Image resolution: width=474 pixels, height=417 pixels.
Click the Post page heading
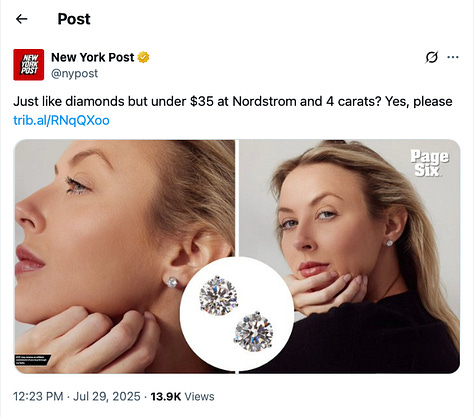pyautogui.click(x=74, y=19)
